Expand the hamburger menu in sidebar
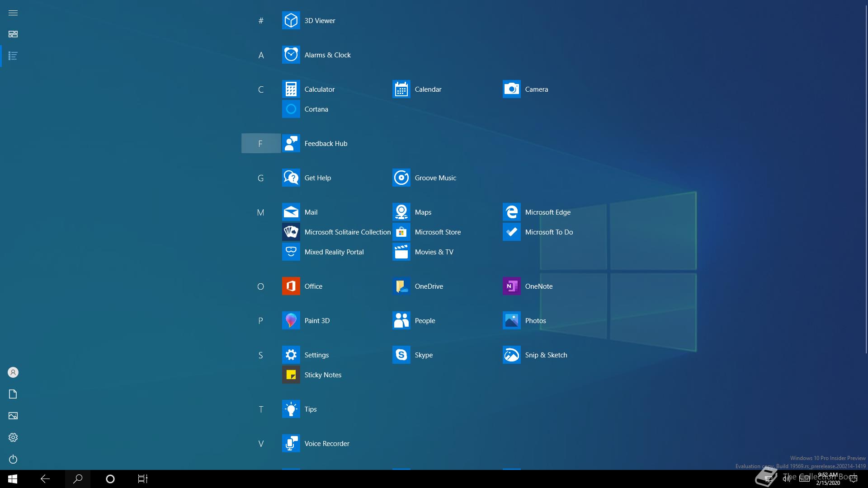 click(x=13, y=13)
